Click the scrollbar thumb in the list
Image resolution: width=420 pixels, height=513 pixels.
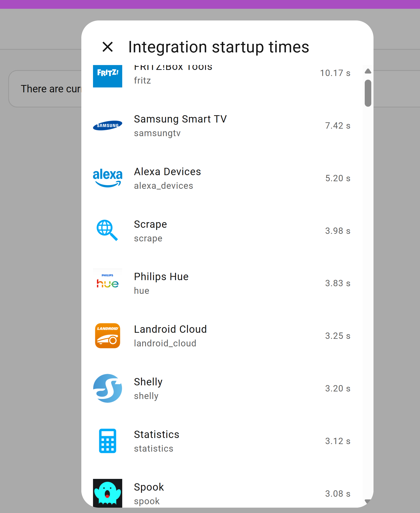click(x=368, y=93)
